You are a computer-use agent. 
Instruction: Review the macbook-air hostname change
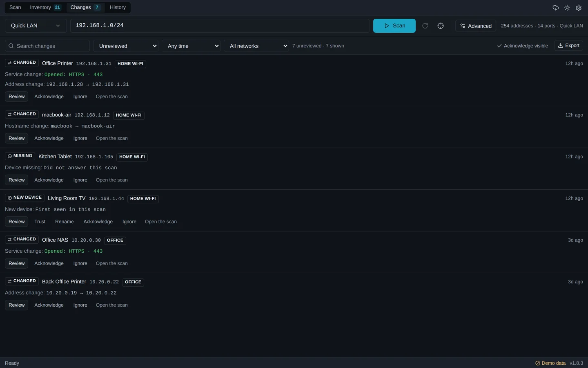(17, 138)
